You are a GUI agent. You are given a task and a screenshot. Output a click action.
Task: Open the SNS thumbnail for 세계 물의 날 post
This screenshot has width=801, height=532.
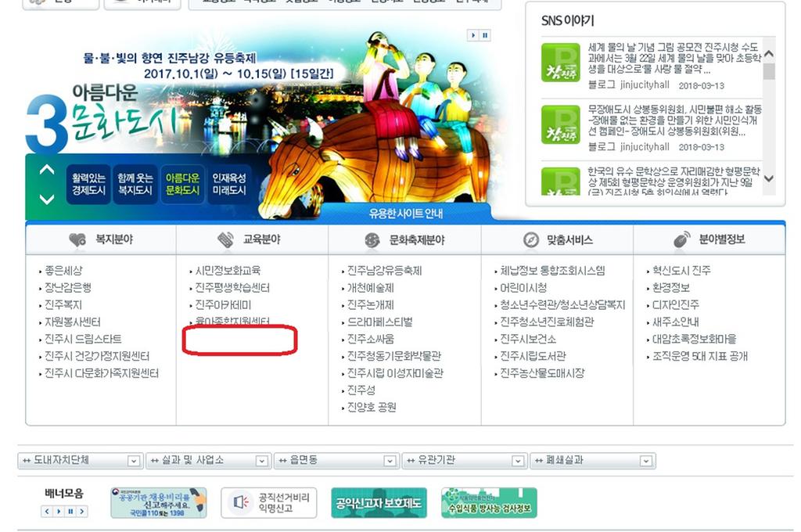tap(560, 63)
